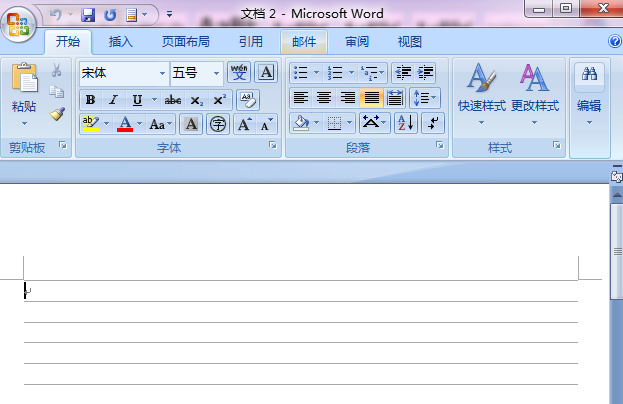Apply distributed alignment
This screenshot has width=623, height=404.
(395, 98)
